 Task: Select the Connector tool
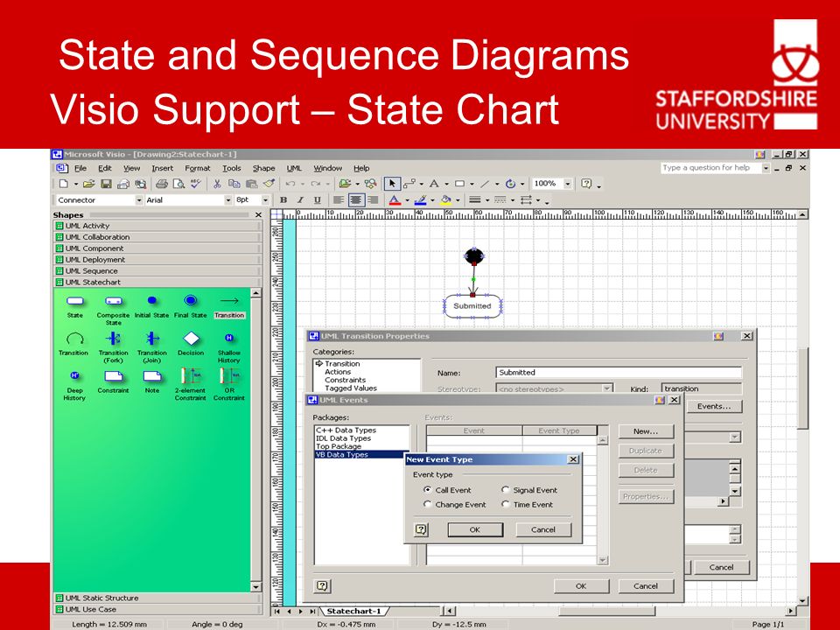(409, 184)
